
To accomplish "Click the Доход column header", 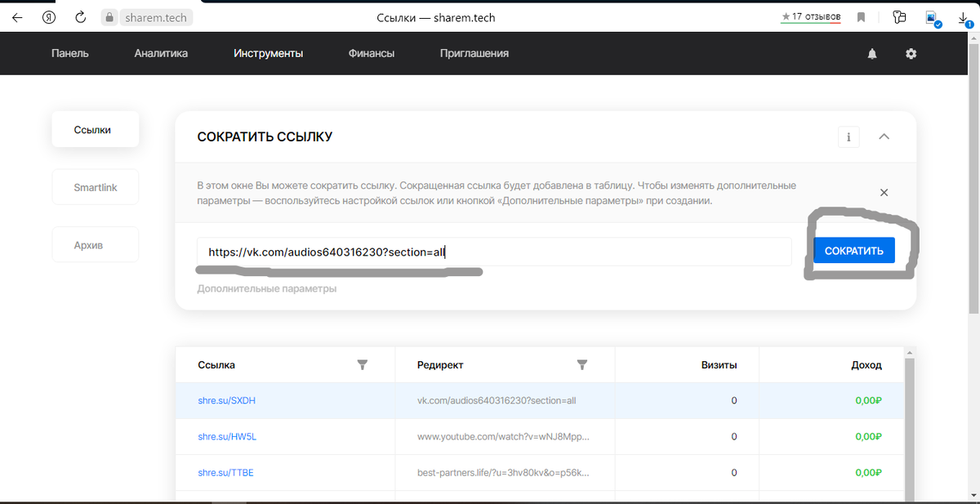I will [x=866, y=365].
